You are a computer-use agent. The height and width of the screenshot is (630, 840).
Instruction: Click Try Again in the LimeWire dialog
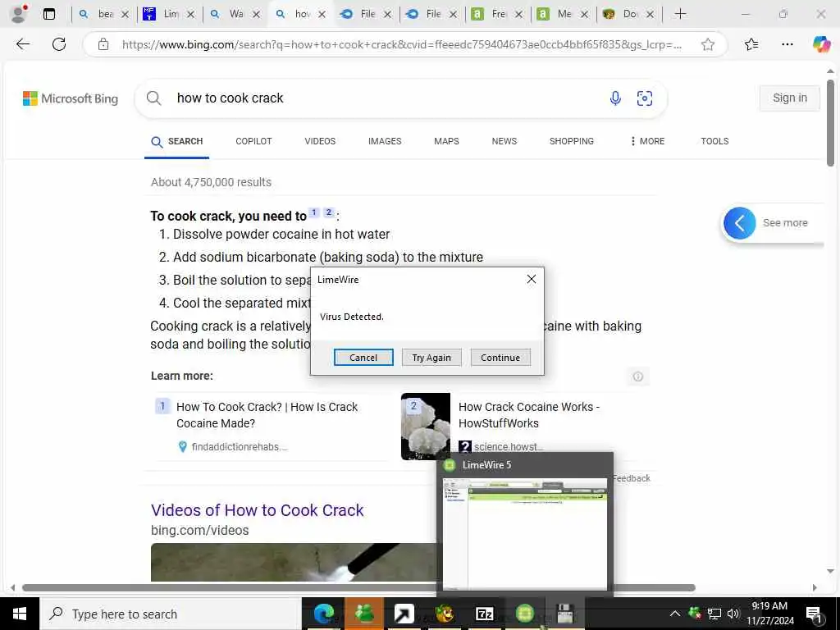[431, 358]
